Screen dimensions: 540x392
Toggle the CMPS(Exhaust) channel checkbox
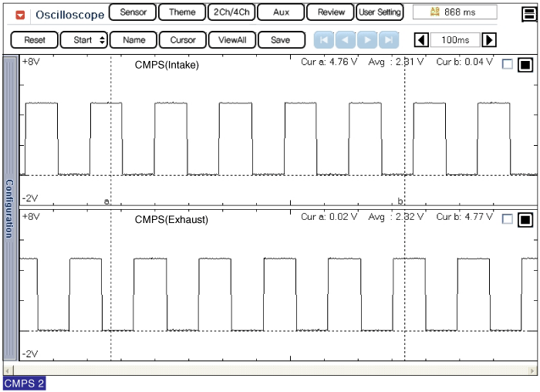coord(507,219)
